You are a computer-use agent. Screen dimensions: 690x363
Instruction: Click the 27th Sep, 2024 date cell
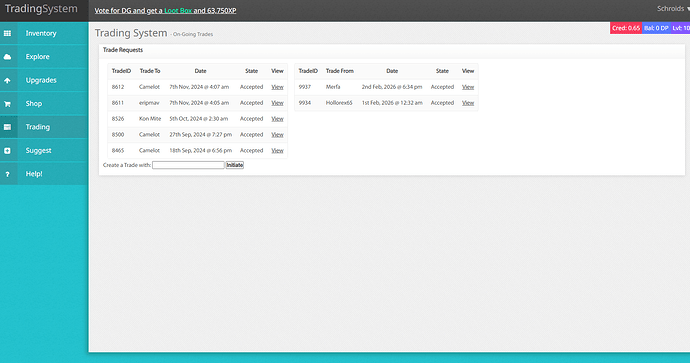[x=201, y=135]
